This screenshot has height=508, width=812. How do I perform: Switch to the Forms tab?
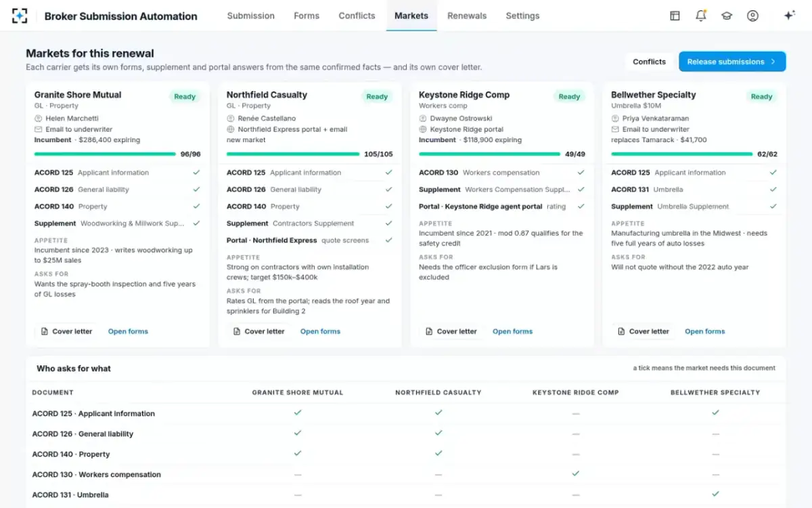pos(307,16)
